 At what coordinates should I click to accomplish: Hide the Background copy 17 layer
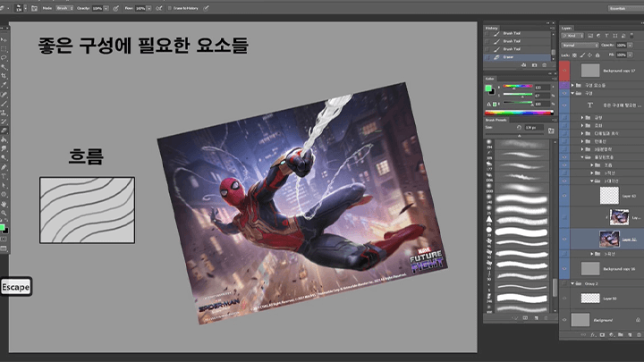coord(564,71)
